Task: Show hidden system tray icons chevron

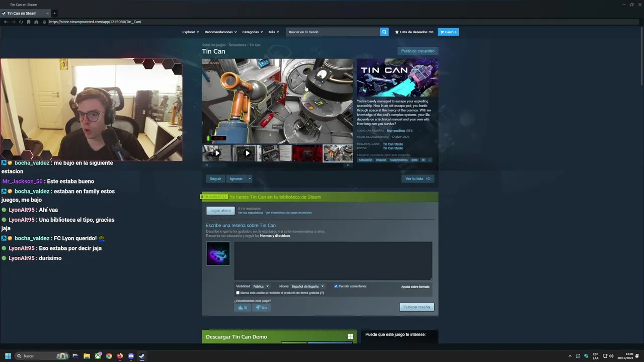Action: point(570,356)
